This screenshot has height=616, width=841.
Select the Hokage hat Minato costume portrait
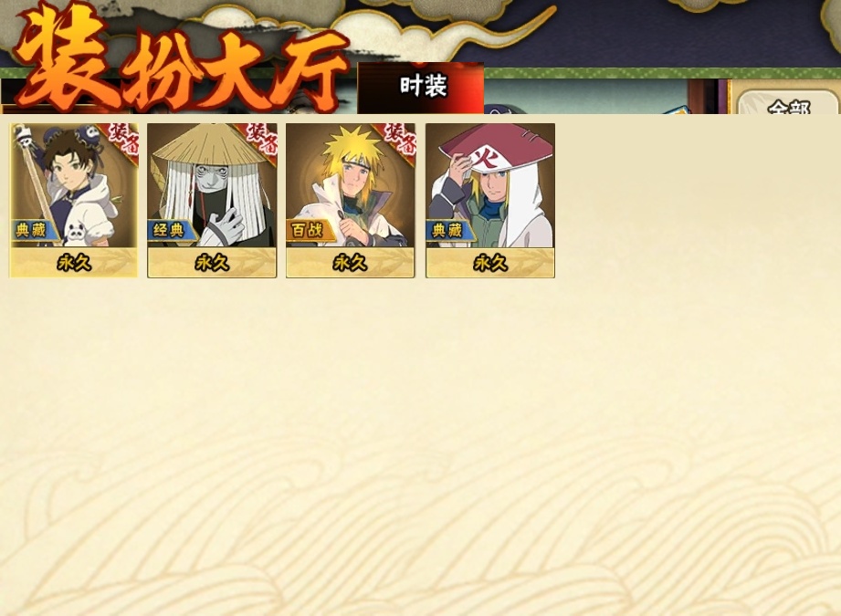tap(490, 185)
